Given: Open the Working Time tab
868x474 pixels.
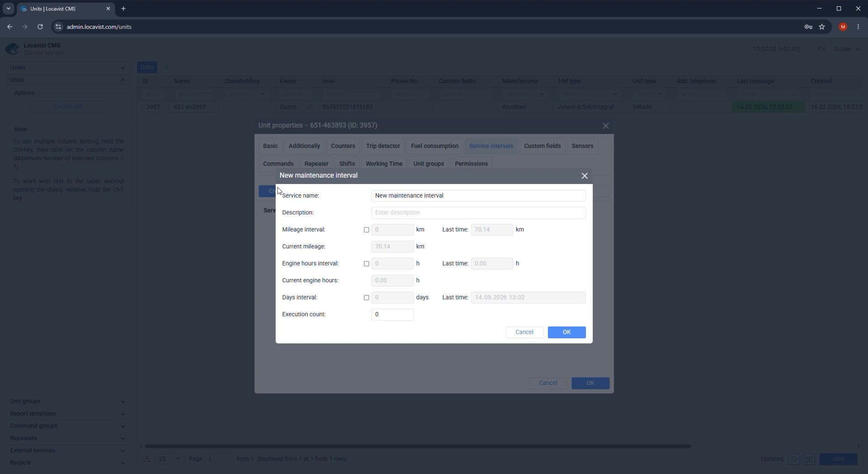Looking at the screenshot, I should [384, 164].
